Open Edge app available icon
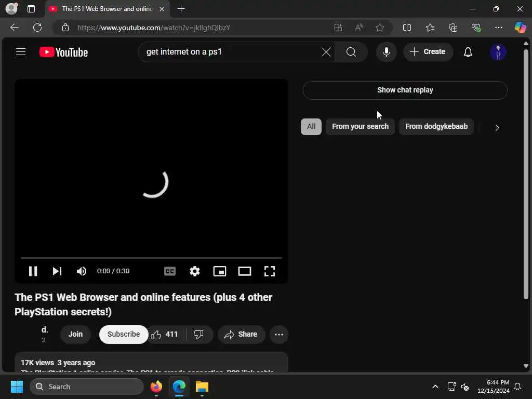The width and height of the screenshot is (532, 399). coord(338,28)
